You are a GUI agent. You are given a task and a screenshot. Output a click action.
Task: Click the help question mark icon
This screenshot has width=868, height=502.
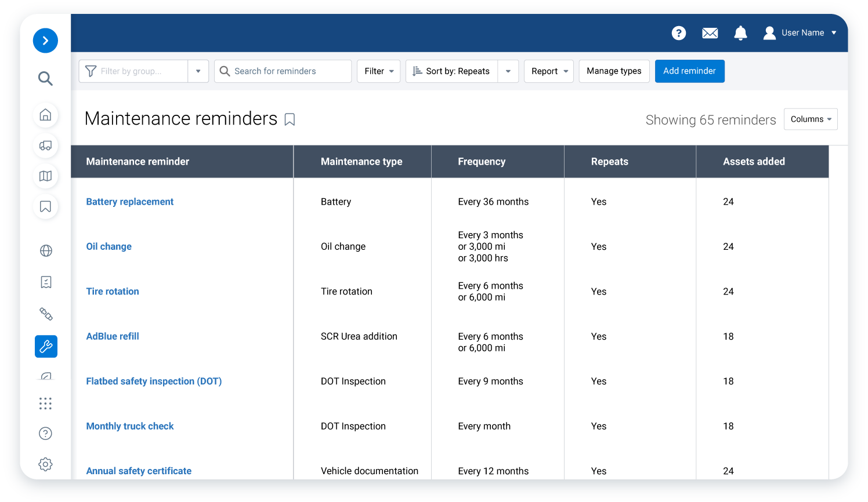click(678, 33)
